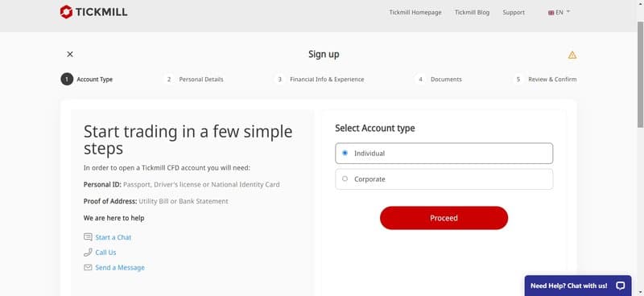Click the Start a Chat speech icon
The width and height of the screenshot is (644, 296).
88,237
